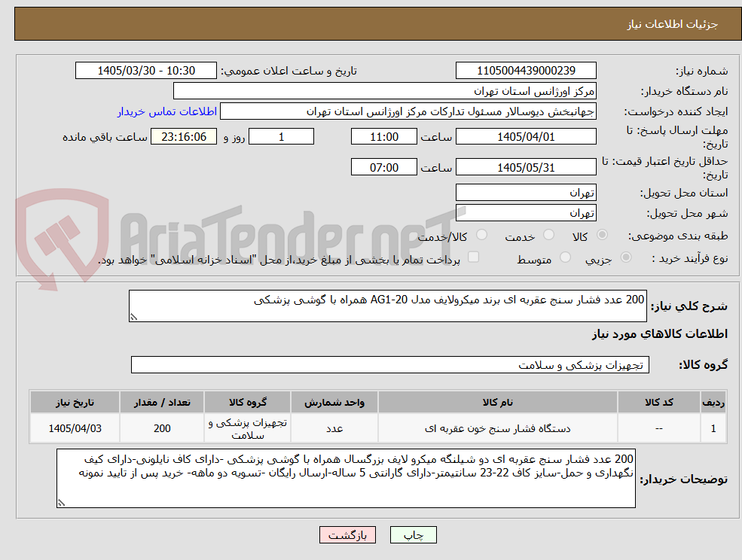Click the item group cell تجهیزات پزشکی و سلامت
The height and width of the screenshot is (560, 742).
coord(248,428)
